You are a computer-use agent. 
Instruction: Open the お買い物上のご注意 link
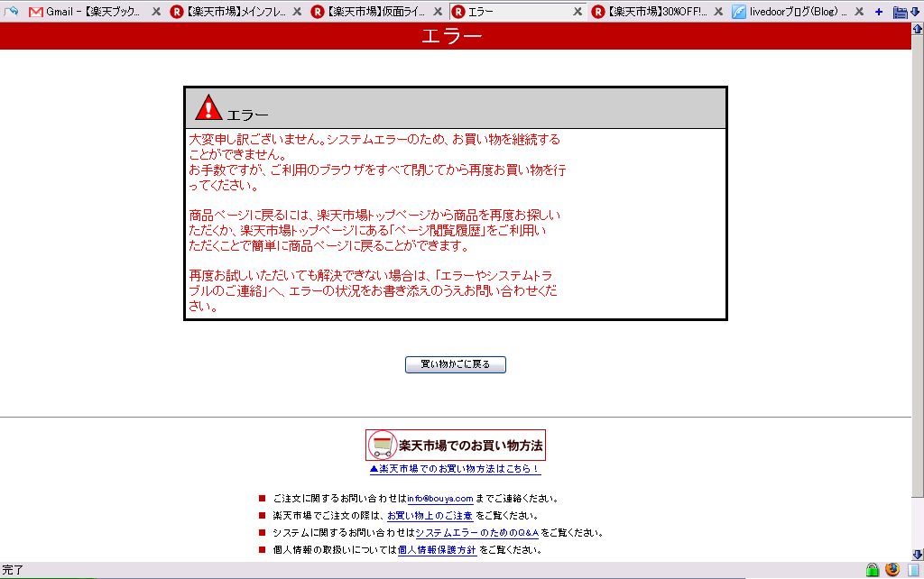pyautogui.click(x=430, y=516)
